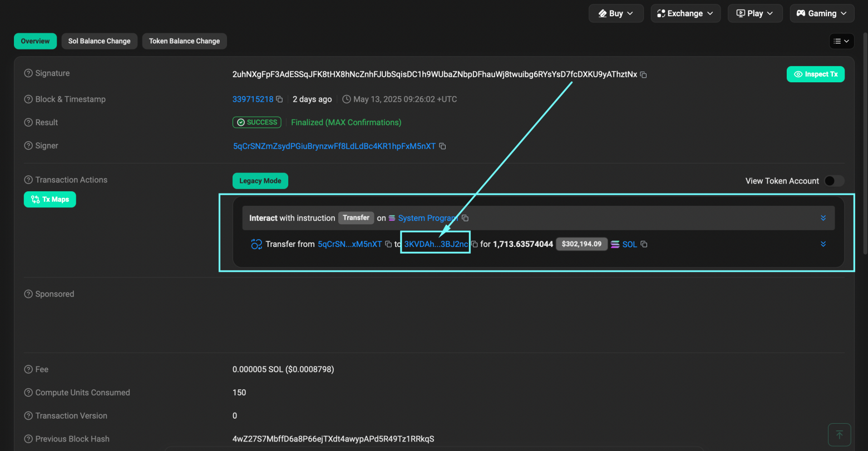Copy the transaction signature
The image size is (868, 451).
click(643, 75)
